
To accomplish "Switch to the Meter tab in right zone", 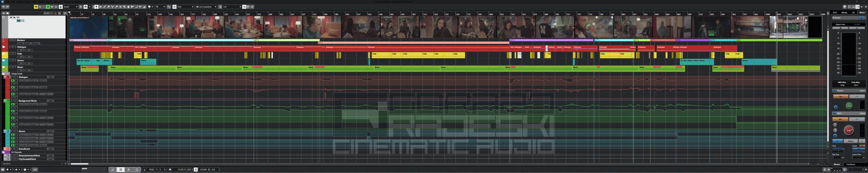I will 862,13.
